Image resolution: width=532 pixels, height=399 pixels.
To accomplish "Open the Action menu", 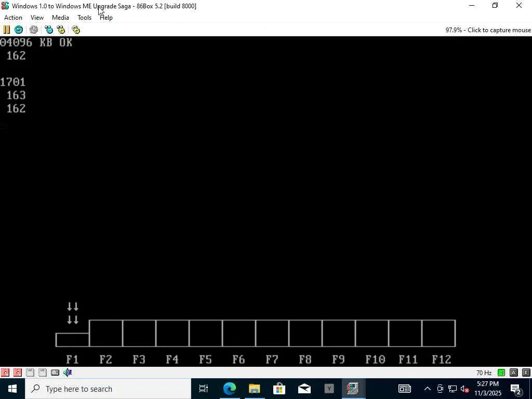I will click(x=13, y=18).
